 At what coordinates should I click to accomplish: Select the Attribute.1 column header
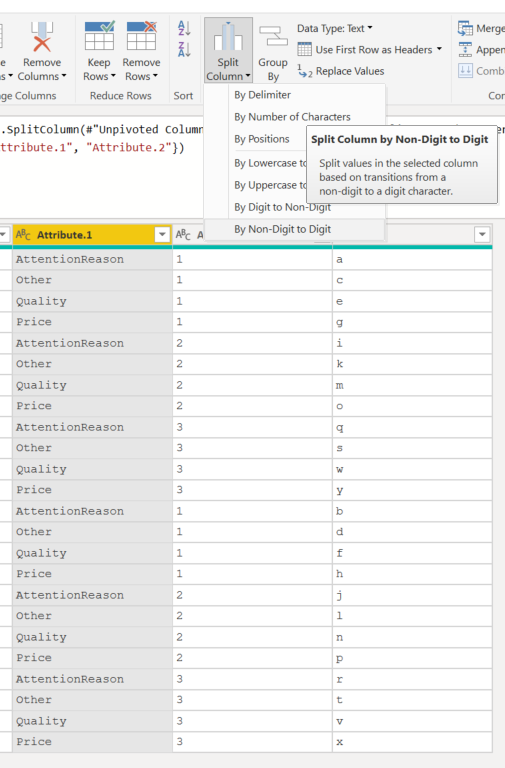point(92,235)
